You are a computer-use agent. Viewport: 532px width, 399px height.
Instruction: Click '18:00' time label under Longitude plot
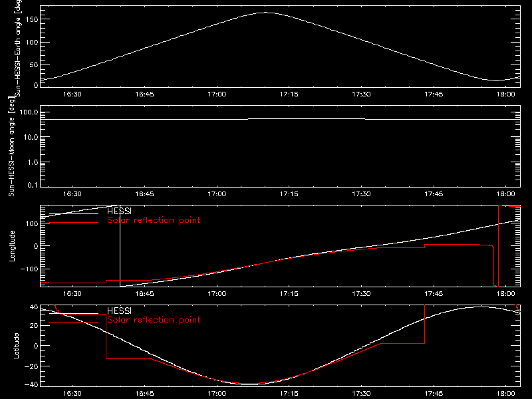click(x=506, y=294)
